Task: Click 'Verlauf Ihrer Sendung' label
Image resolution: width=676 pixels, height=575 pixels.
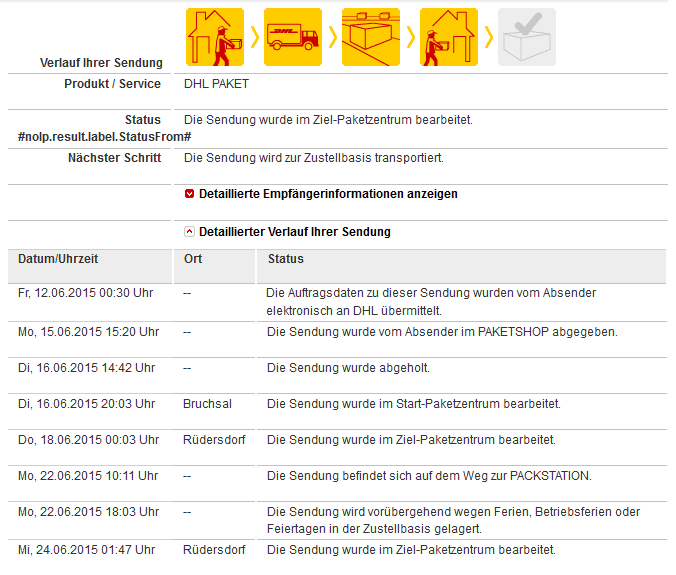Action: click(x=101, y=63)
